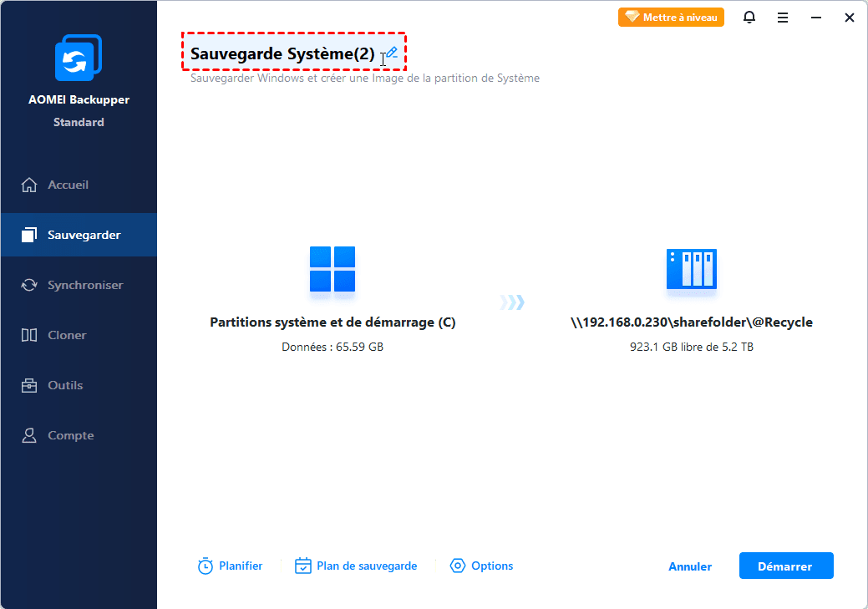Minimize the AOMEI Backupper window
Viewport: 868px width, 609px height.
point(816,18)
